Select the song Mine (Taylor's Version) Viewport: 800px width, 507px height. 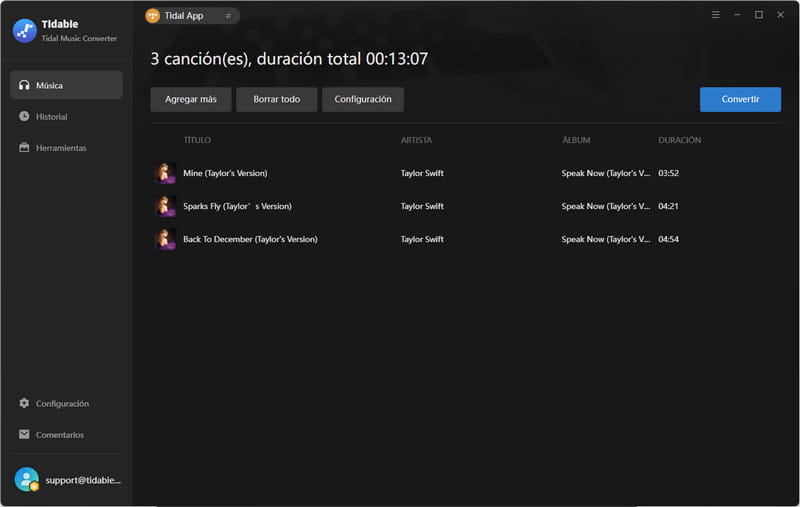click(225, 173)
